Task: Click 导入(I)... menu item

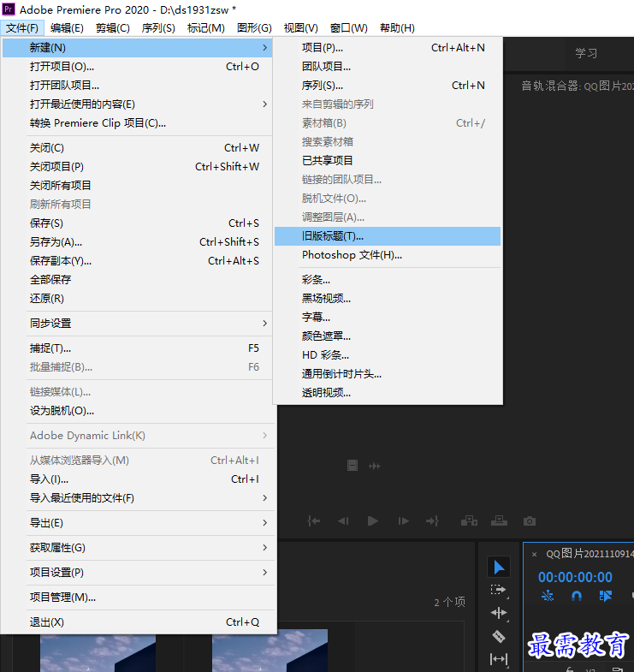Action: (137, 479)
